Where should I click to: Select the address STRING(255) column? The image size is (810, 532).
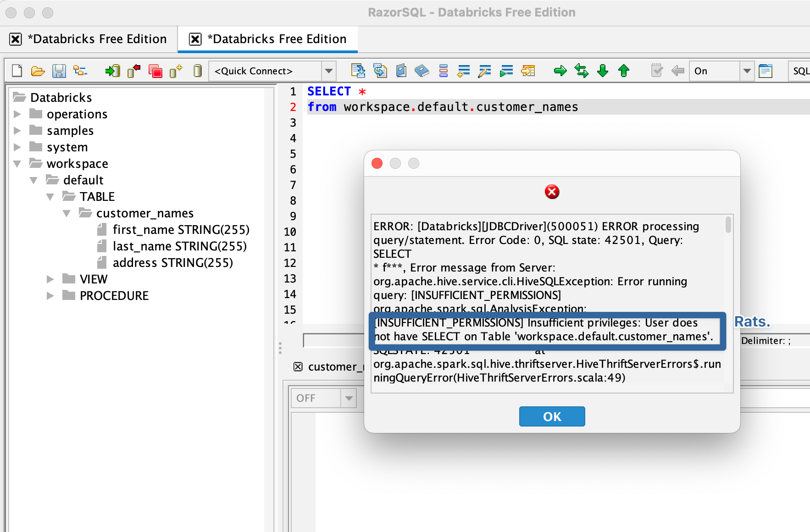pos(173,262)
